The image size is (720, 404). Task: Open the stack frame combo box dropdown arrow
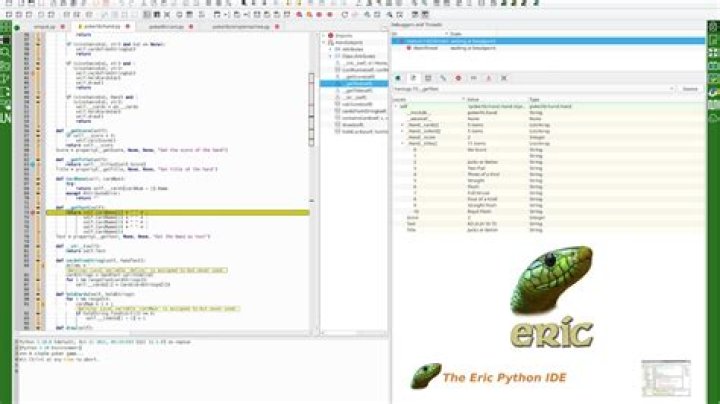click(671, 89)
